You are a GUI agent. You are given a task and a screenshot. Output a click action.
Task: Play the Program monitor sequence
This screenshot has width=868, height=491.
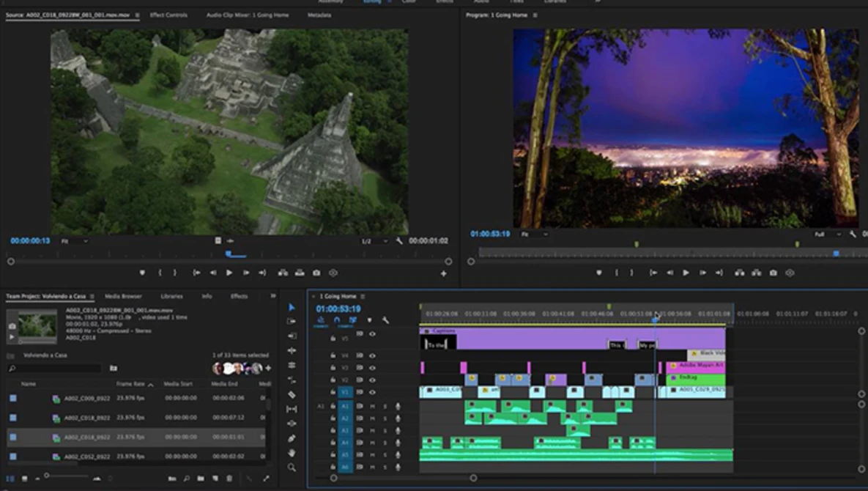[686, 273]
